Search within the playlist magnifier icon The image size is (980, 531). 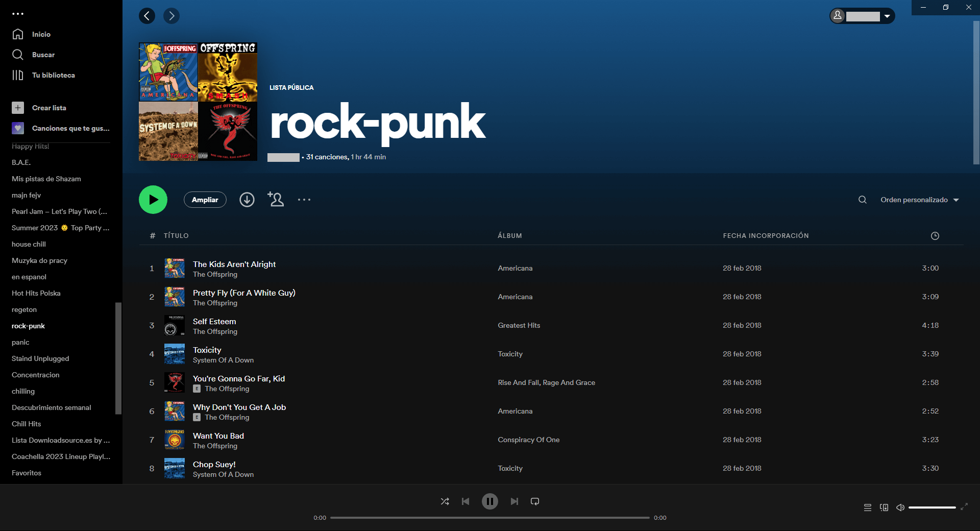[x=863, y=200]
